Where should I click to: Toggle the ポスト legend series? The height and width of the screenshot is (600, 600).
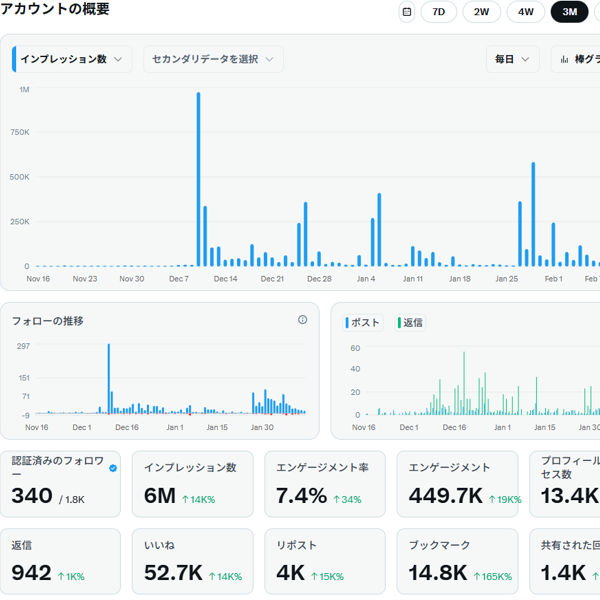[x=362, y=323]
